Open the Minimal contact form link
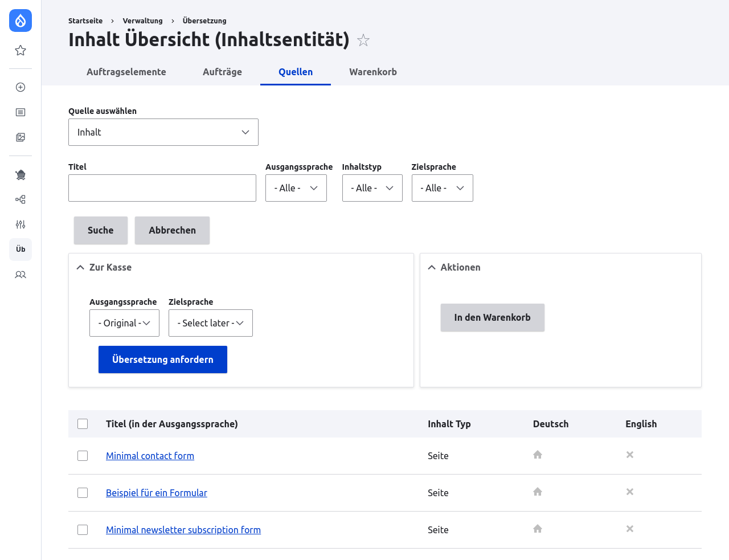Viewport: 729px width, 560px height. tap(150, 456)
